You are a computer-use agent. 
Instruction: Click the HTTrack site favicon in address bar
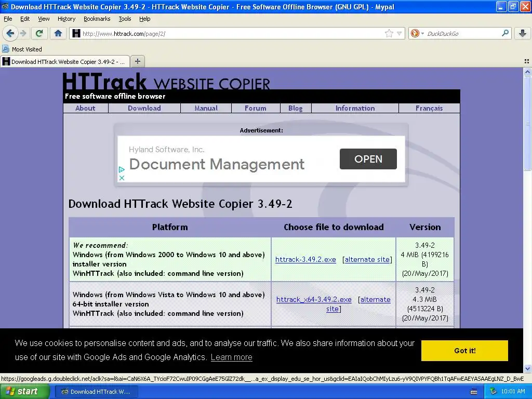point(76,33)
